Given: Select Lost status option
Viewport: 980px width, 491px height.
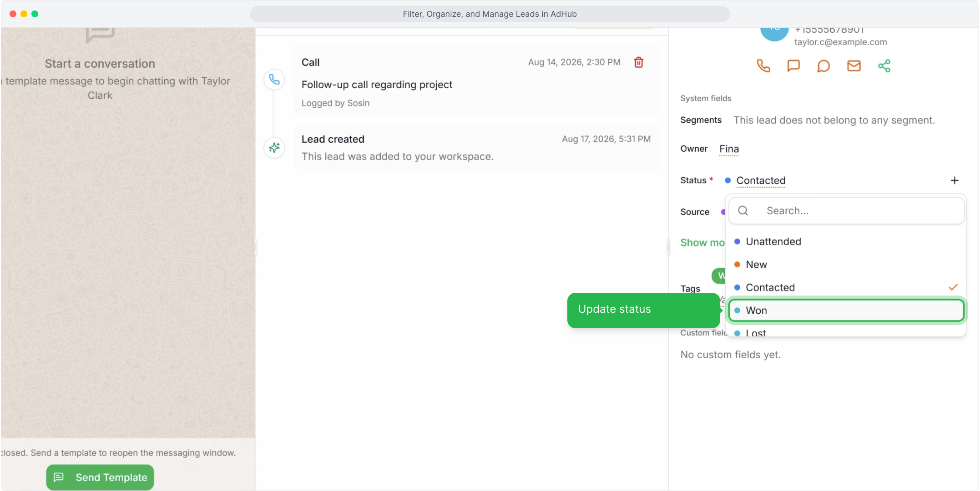Looking at the screenshot, I should click(846, 332).
